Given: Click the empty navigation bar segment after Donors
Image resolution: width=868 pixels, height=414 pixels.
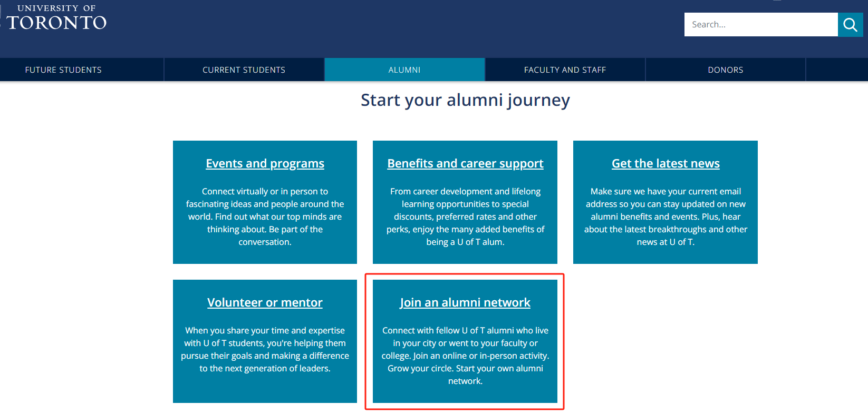Looking at the screenshot, I should pos(837,70).
